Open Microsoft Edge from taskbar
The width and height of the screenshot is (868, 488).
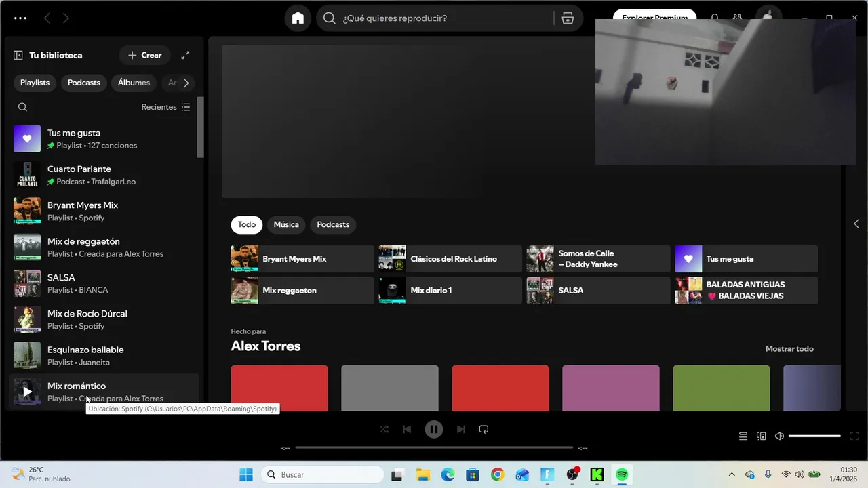(x=448, y=474)
